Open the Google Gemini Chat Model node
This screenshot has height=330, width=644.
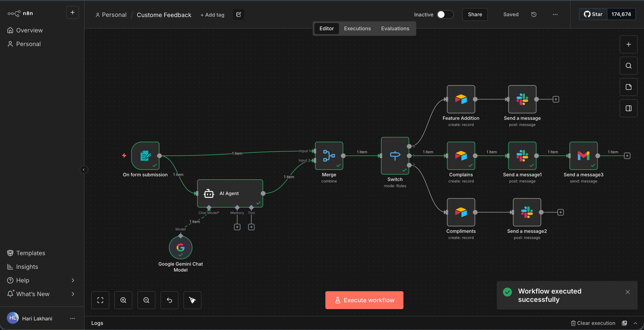[x=181, y=247]
